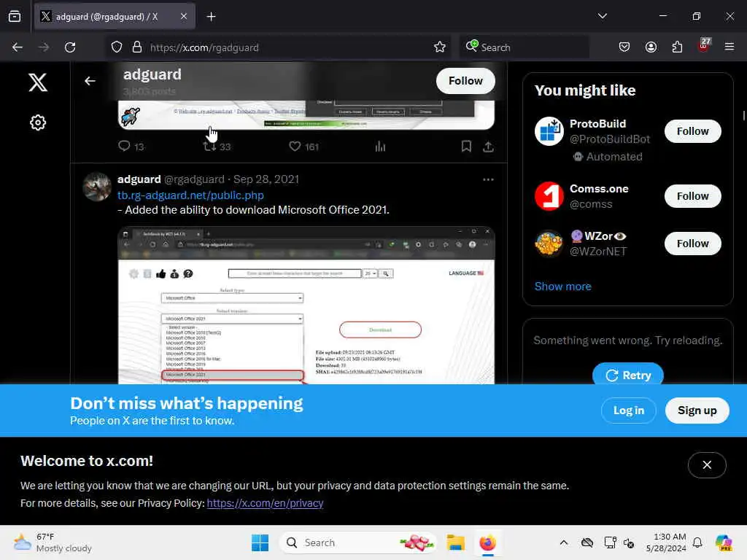The height and width of the screenshot is (560, 747).
Task: Follow the adguard account
Action: [465, 81]
